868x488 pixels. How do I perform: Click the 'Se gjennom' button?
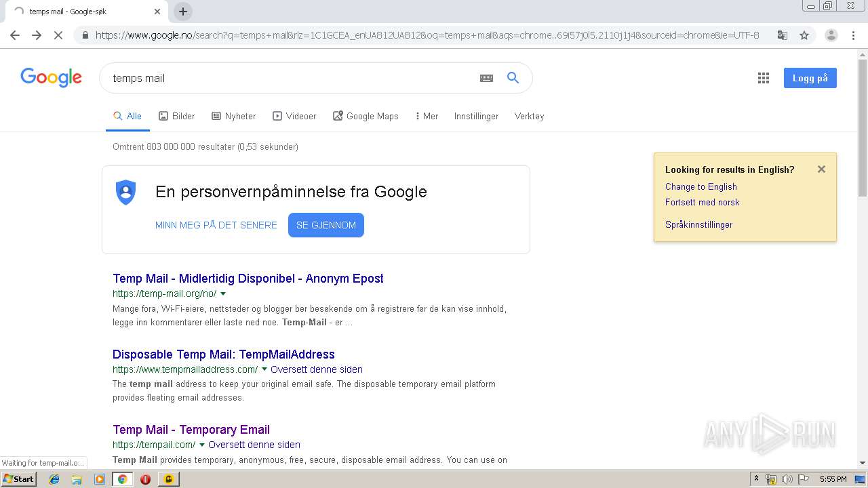(326, 225)
